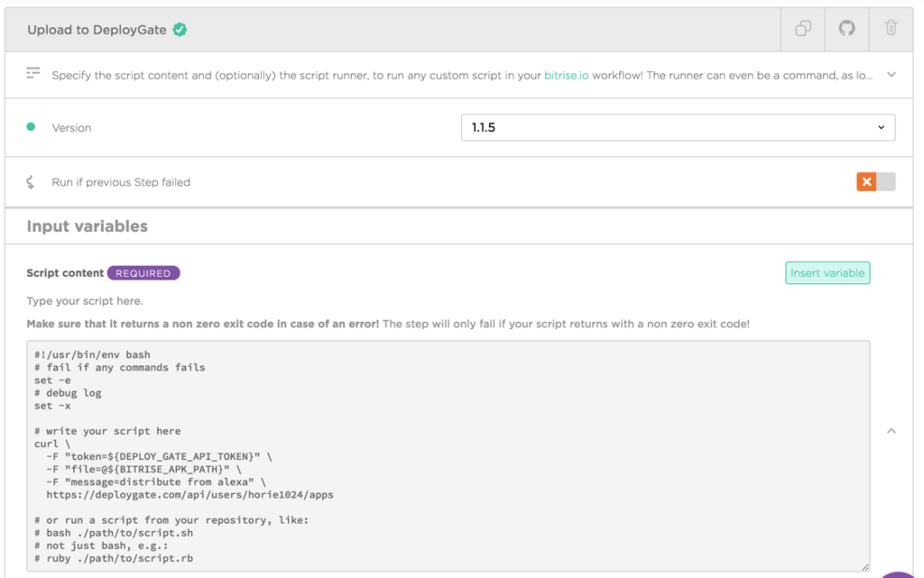The height and width of the screenshot is (578, 924).
Task: Click the deploygate.com API URL line
Action: [x=189, y=495]
